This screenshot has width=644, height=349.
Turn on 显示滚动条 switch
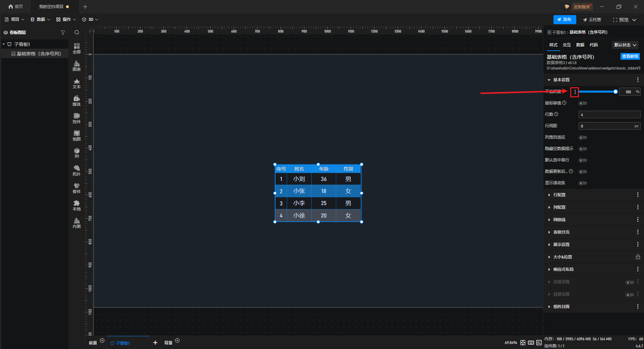(583, 183)
